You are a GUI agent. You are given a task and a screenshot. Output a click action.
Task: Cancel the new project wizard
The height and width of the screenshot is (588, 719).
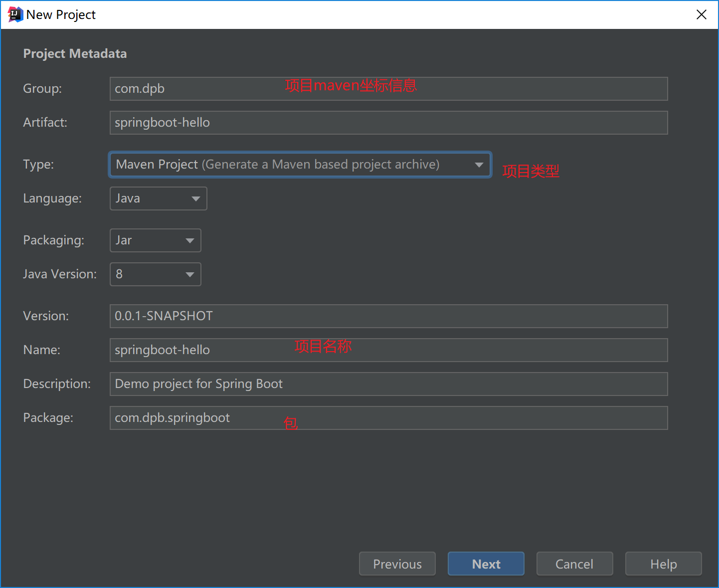coord(575,564)
